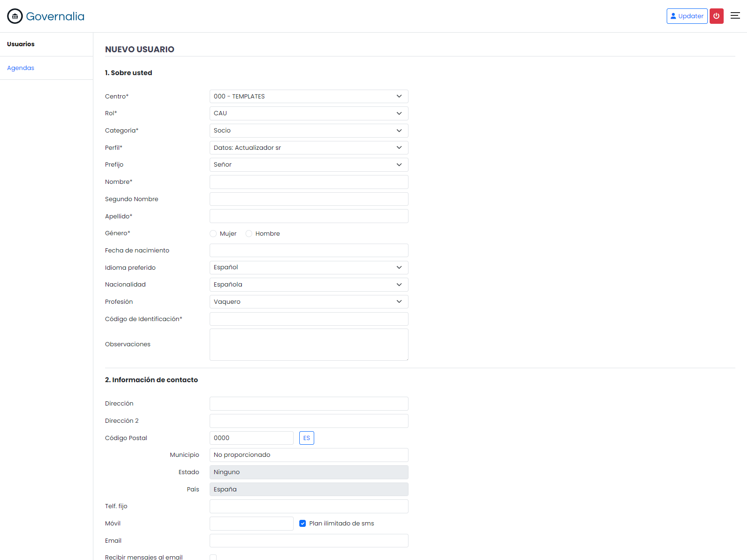747x560 pixels.
Task: Click the Observaciones text area
Action: point(309,344)
